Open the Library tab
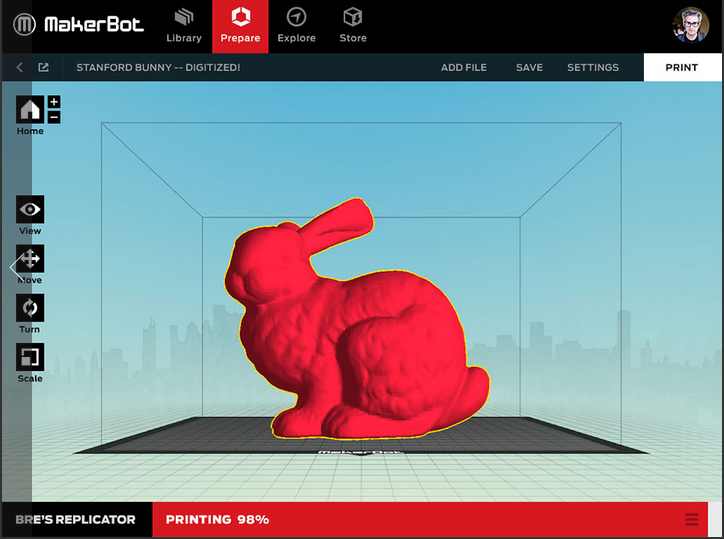This screenshot has height=539, width=724. click(184, 26)
